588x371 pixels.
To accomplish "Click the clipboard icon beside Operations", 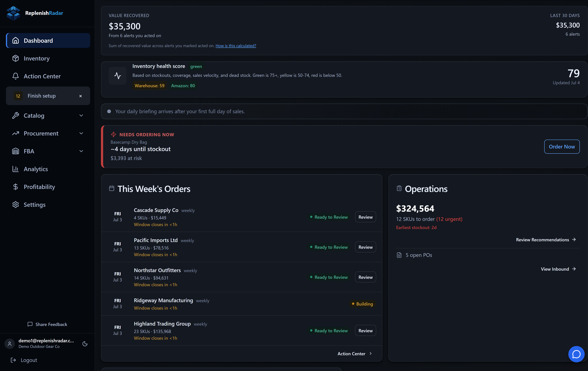I will (x=399, y=188).
